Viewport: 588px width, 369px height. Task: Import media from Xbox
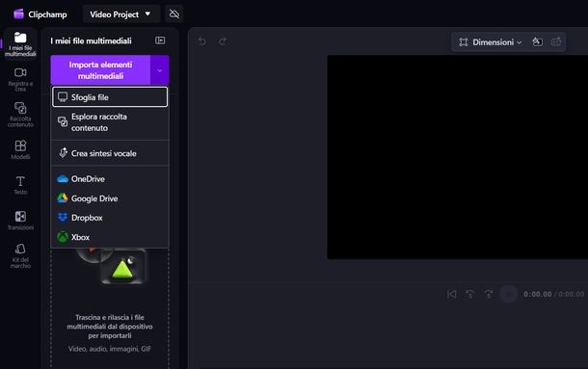pos(110,237)
